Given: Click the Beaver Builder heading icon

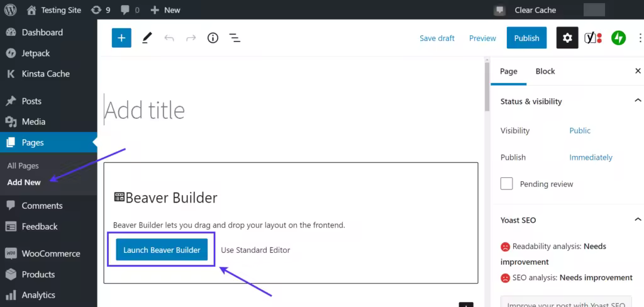Looking at the screenshot, I should pyautogui.click(x=119, y=198).
